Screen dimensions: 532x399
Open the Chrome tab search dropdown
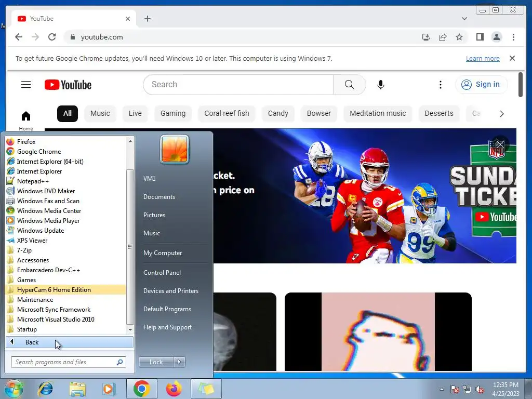[x=464, y=19]
